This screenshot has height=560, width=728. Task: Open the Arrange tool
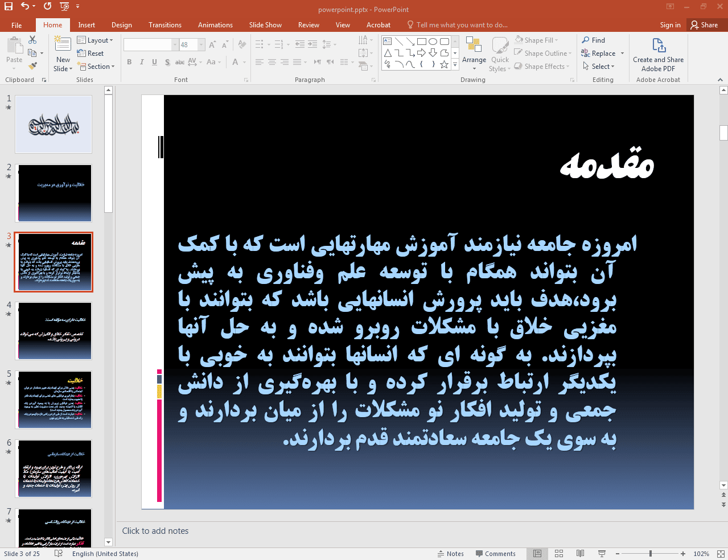tap(474, 51)
